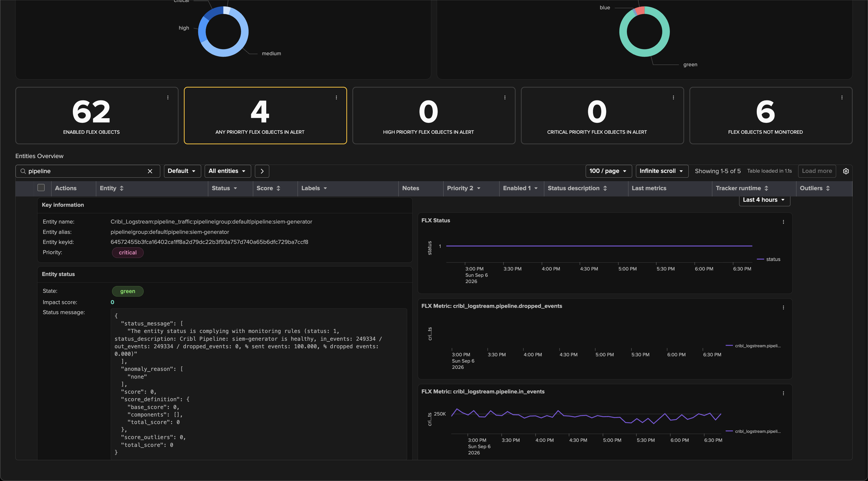Open the Critical Priority Flex Objects card menu

(x=673, y=98)
